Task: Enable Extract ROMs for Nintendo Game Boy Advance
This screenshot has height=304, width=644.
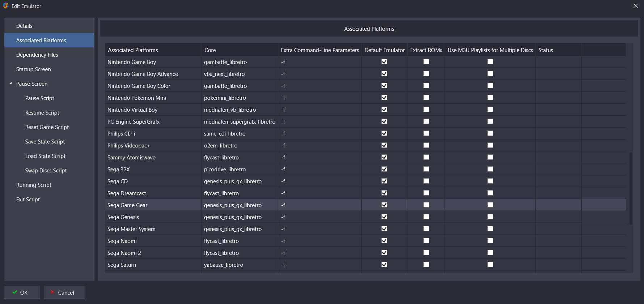Action: pyautogui.click(x=426, y=74)
